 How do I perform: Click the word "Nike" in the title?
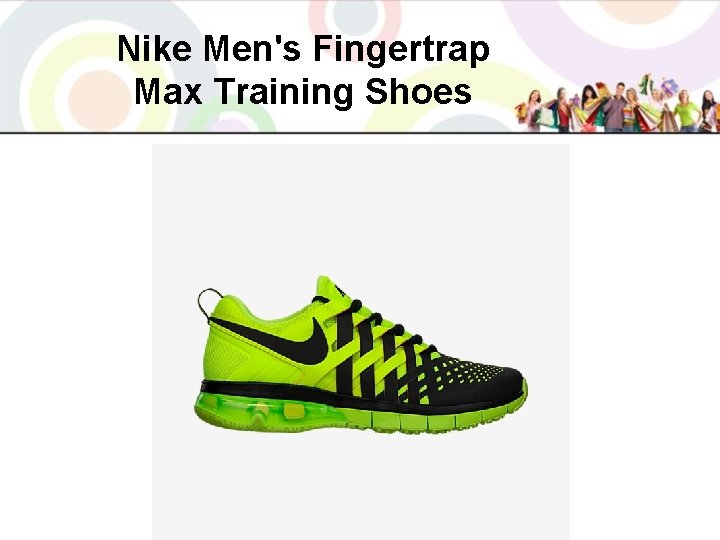pos(155,48)
